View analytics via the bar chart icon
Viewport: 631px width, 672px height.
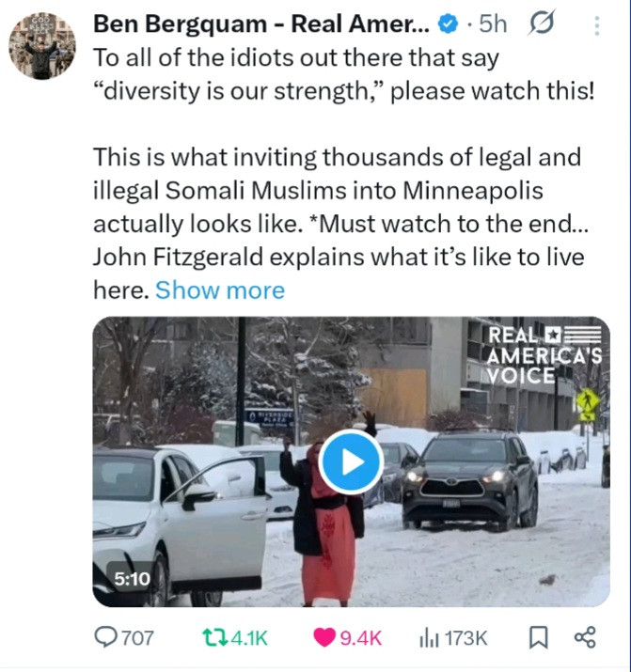click(429, 638)
